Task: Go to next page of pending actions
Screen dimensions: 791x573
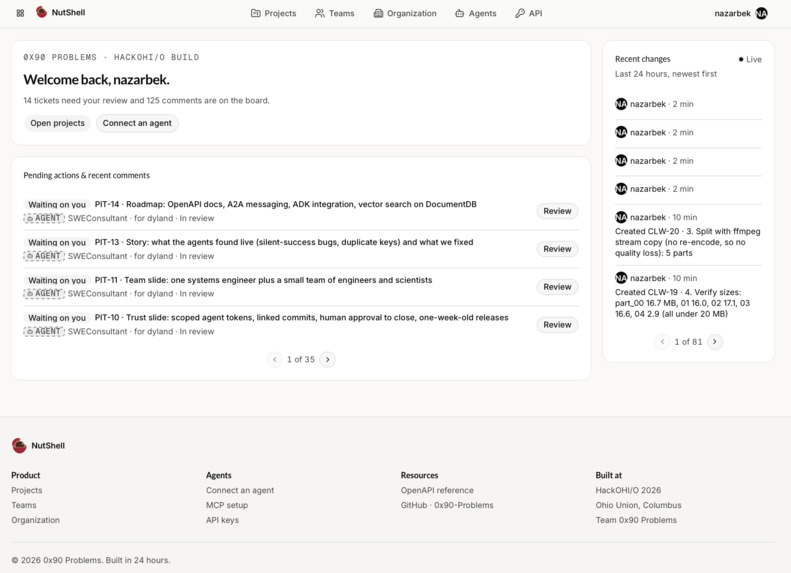Action: 327,360
